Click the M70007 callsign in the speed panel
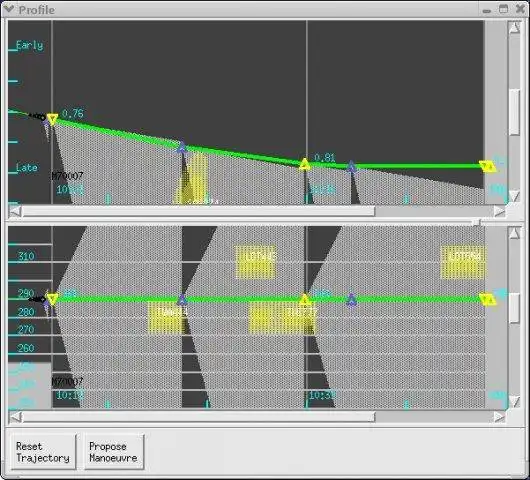The image size is (530, 480). click(x=67, y=176)
